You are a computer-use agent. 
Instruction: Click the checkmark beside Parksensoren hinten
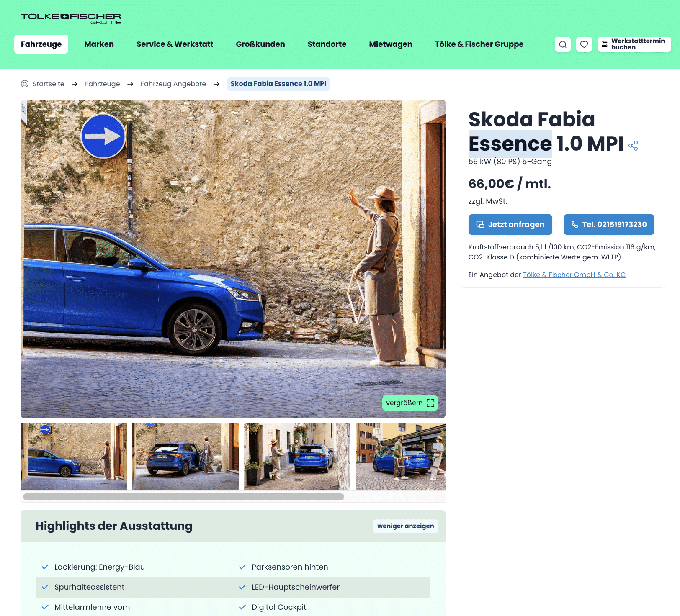click(x=242, y=567)
